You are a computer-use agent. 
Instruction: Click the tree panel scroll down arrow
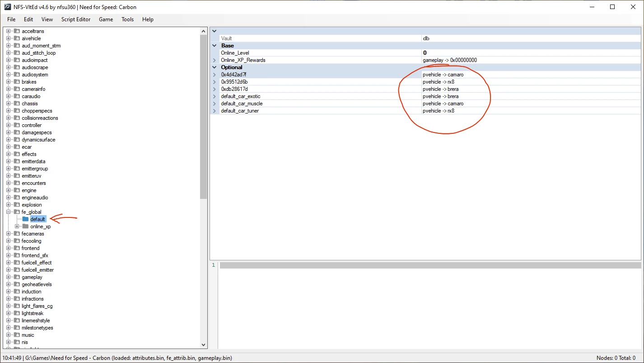pyautogui.click(x=203, y=345)
